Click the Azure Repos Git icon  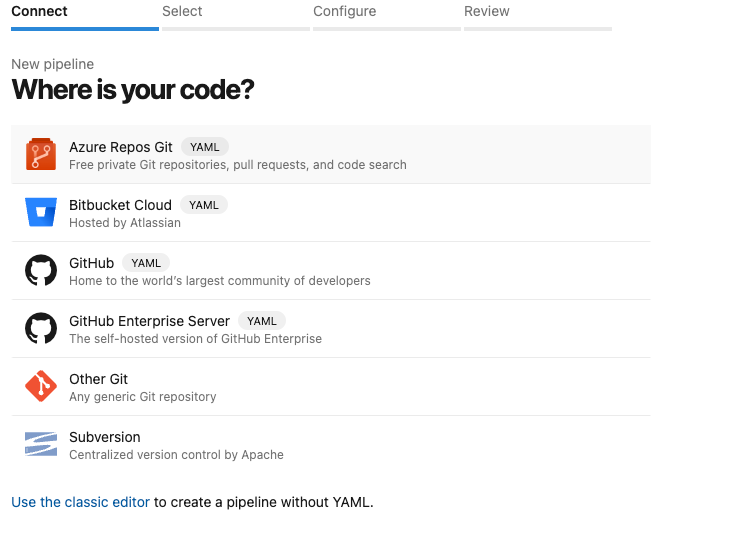(41, 154)
